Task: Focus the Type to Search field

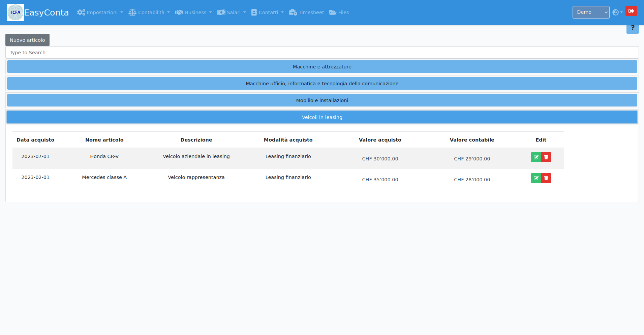Action: pos(322,53)
